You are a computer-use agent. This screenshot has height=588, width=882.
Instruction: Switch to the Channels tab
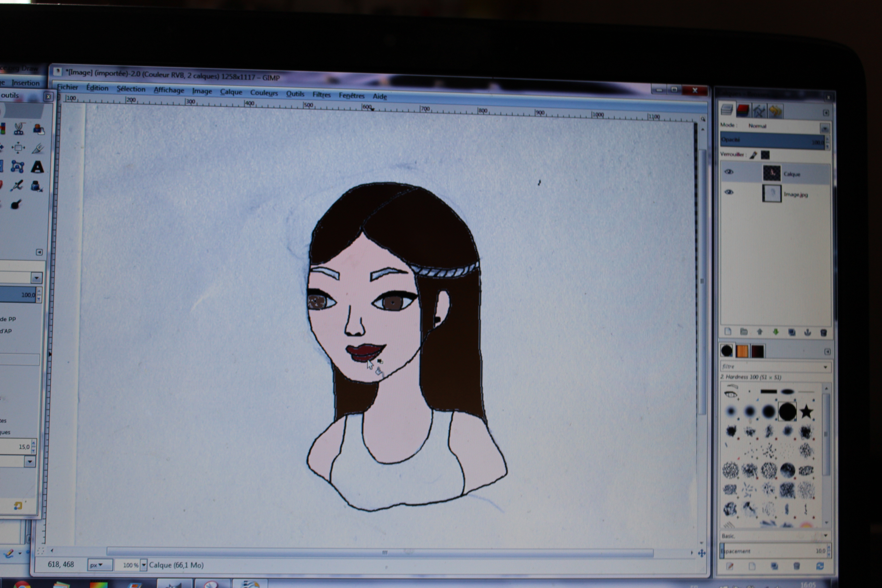point(743,111)
